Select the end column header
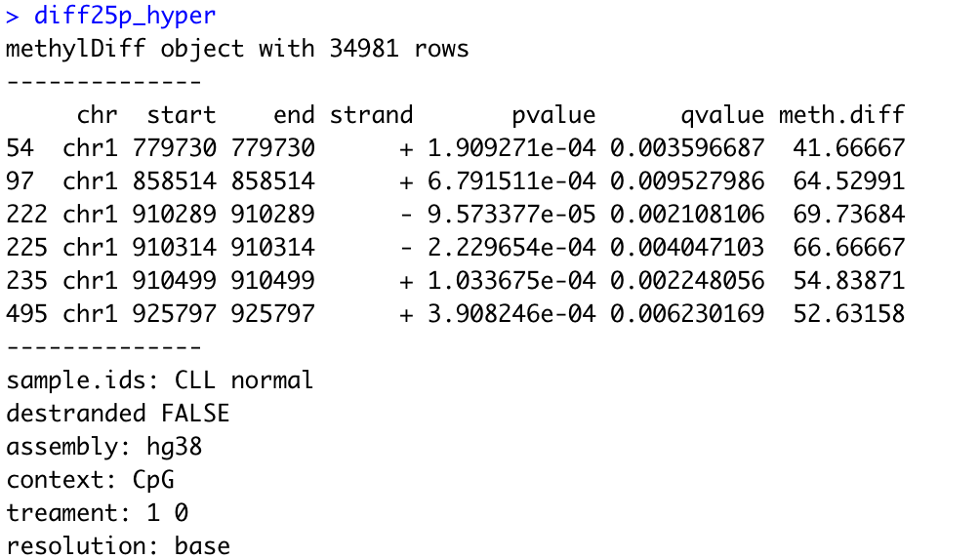The height and width of the screenshot is (558, 980). tap(294, 115)
